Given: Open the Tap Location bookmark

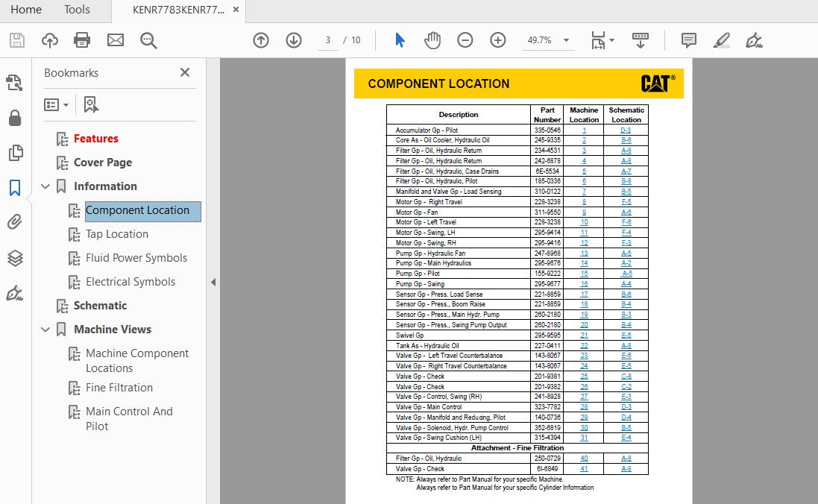Looking at the screenshot, I should [x=117, y=234].
